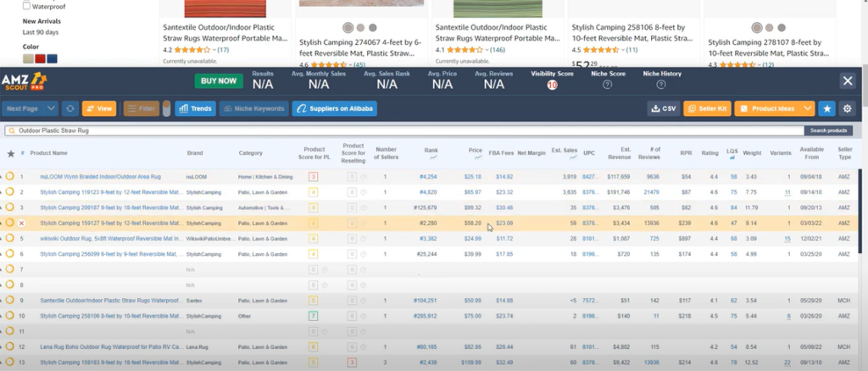
Task: Select first color radio under Stylish Camping 274067
Action: (348, 28)
